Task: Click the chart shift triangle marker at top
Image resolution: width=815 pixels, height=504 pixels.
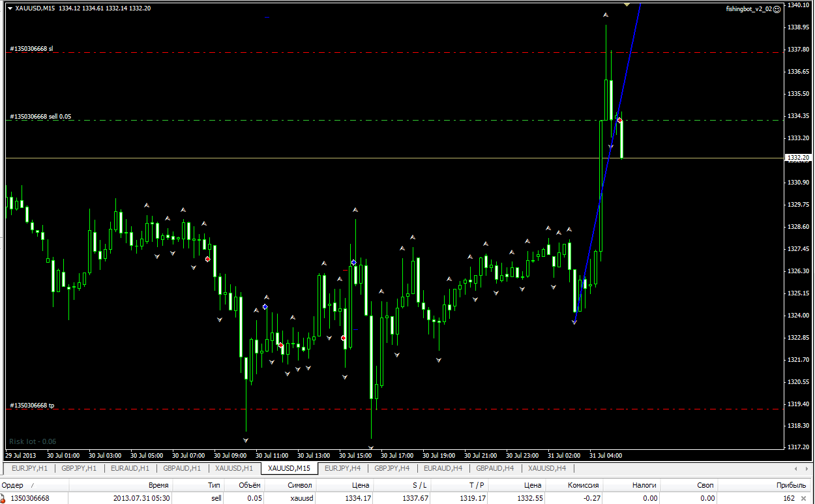Action: [627, 5]
